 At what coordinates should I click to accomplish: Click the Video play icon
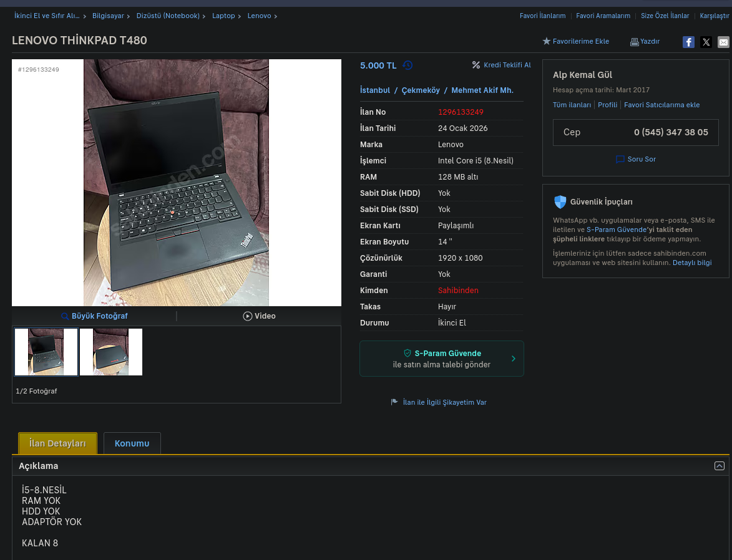[x=247, y=316]
